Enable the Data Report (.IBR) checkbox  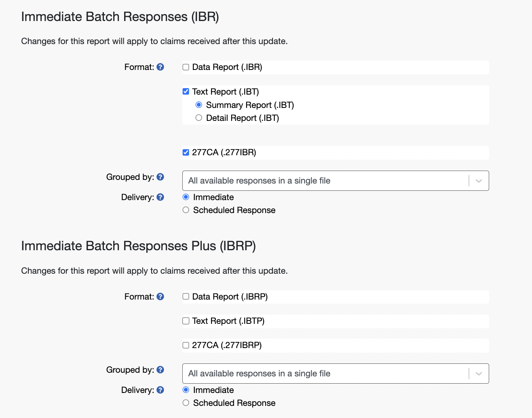coord(186,67)
